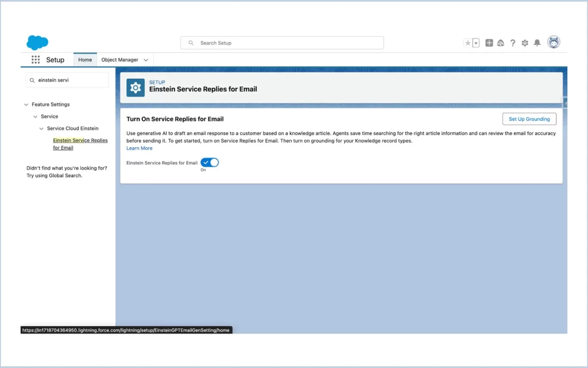Open the App Launcher grid icon
Viewport: 588px width, 368px height.
click(36, 60)
